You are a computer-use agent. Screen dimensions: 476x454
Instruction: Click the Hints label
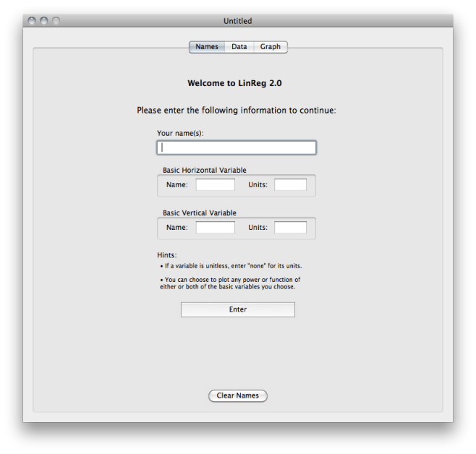click(166, 255)
